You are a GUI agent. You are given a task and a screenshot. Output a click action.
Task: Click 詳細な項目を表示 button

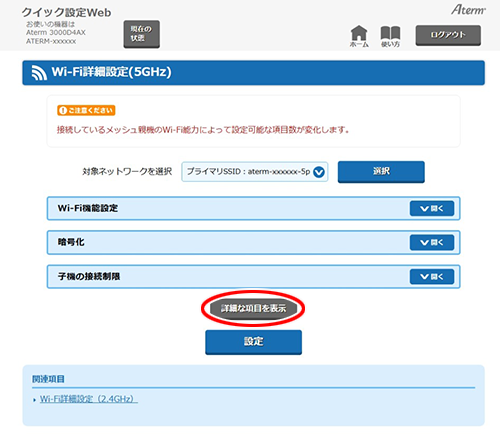[253, 308]
